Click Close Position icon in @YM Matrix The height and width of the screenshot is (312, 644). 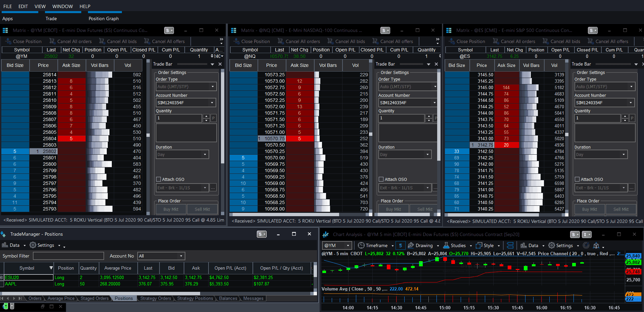[x=8, y=41]
